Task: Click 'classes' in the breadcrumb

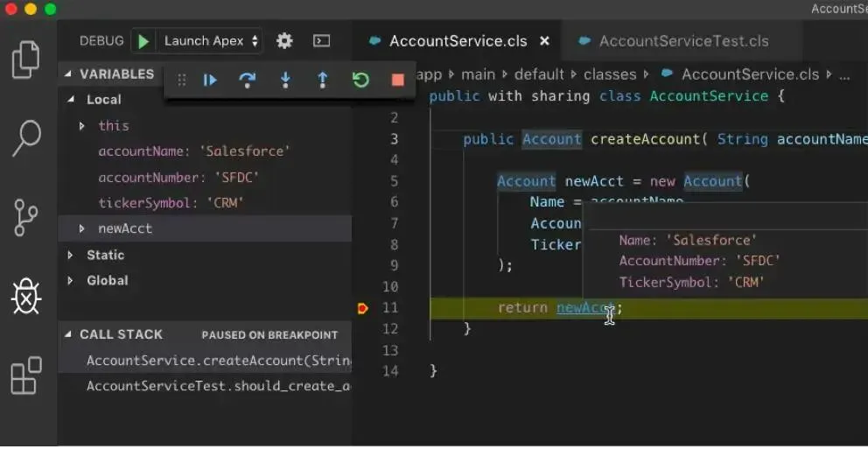Action: tap(610, 74)
